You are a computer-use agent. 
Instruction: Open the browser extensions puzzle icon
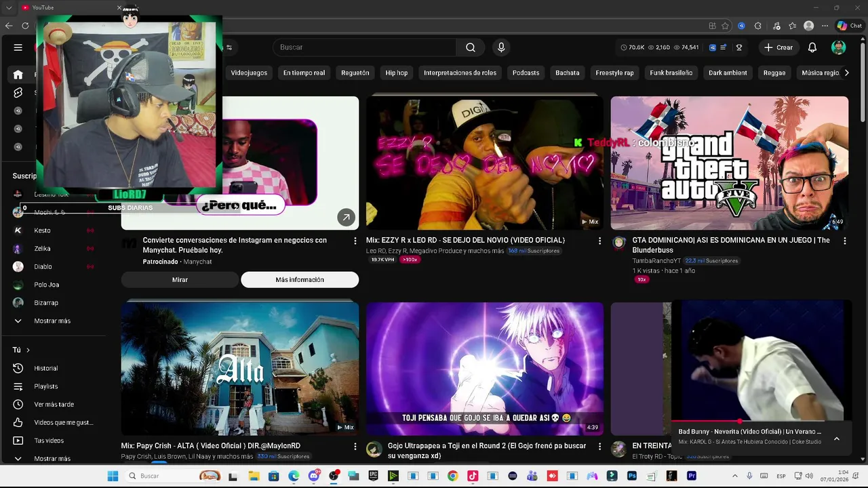(758, 26)
